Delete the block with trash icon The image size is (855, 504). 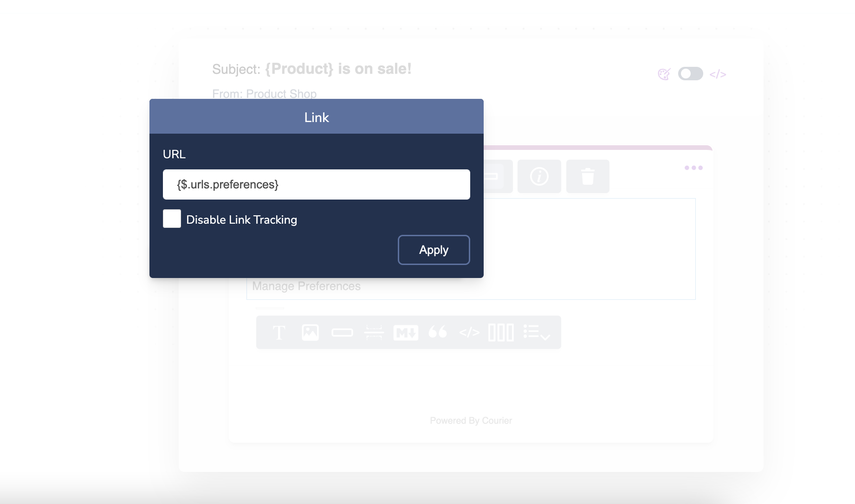pos(588,176)
